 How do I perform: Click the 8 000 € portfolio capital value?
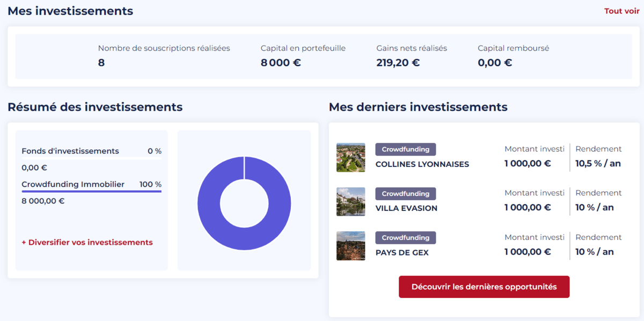pyautogui.click(x=281, y=63)
